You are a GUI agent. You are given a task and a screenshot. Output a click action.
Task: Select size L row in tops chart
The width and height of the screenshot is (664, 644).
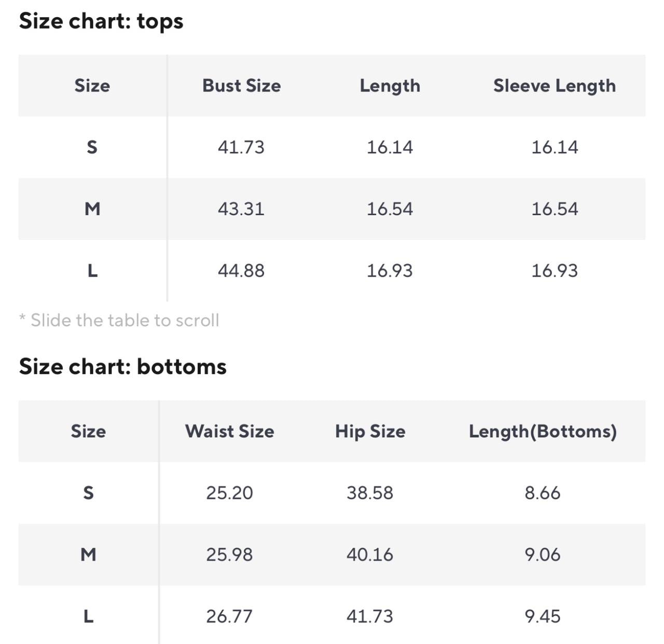(x=92, y=271)
